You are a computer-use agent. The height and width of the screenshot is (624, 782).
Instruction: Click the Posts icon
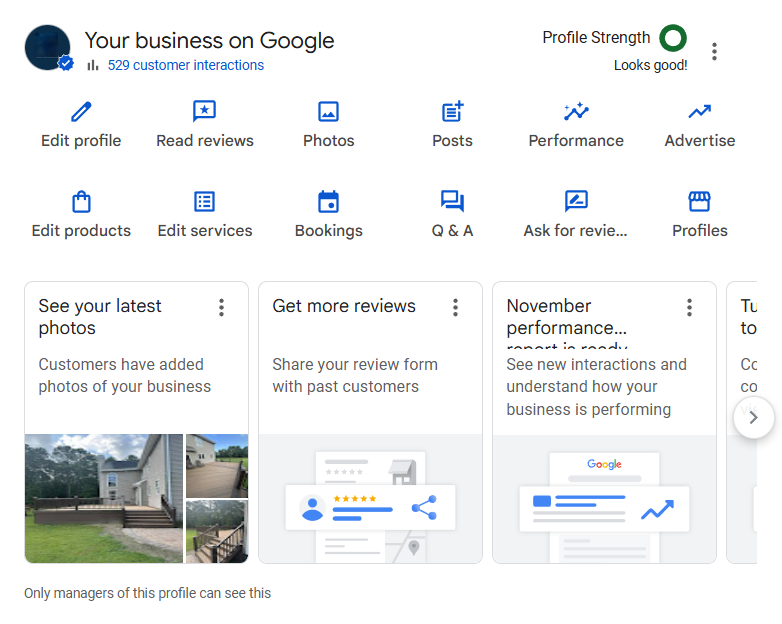453,111
